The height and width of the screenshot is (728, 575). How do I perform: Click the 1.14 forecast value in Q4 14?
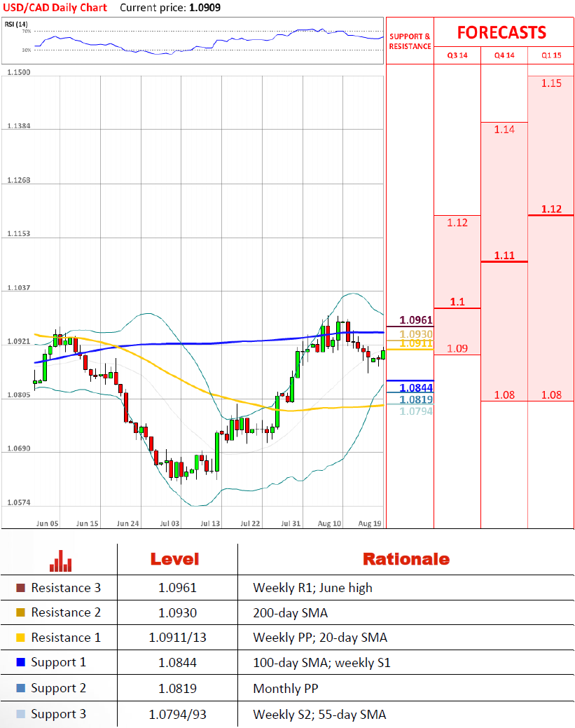pyautogui.click(x=504, y=130)
